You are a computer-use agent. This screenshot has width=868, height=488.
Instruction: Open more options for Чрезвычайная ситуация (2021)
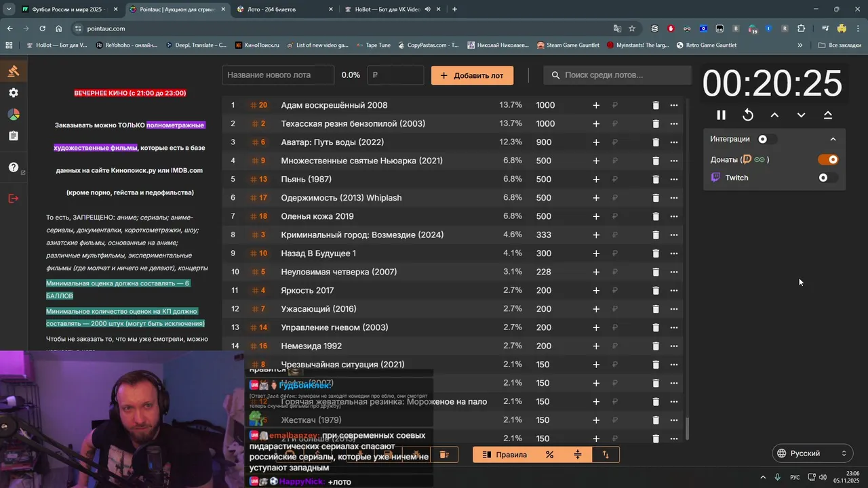[673, 365]
